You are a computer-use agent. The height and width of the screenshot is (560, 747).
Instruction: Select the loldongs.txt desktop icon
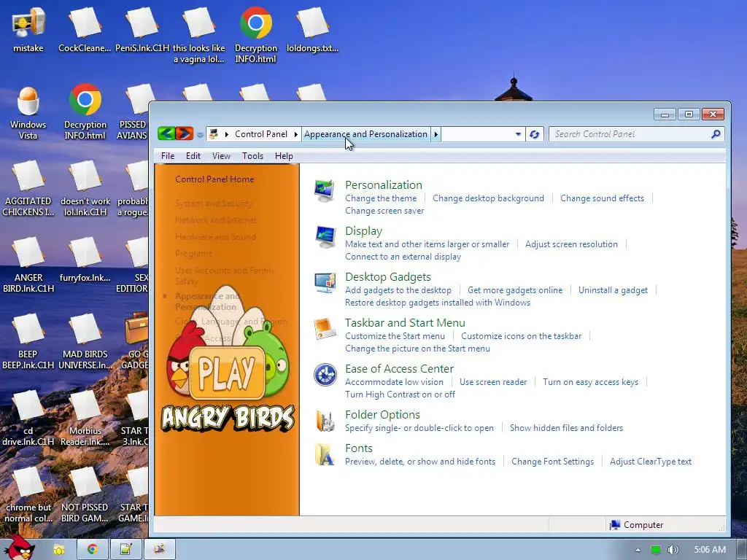tap(312, 29)
